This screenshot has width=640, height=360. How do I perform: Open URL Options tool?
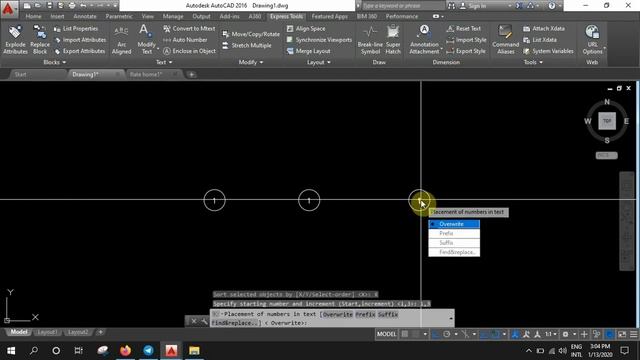[592, 39]
